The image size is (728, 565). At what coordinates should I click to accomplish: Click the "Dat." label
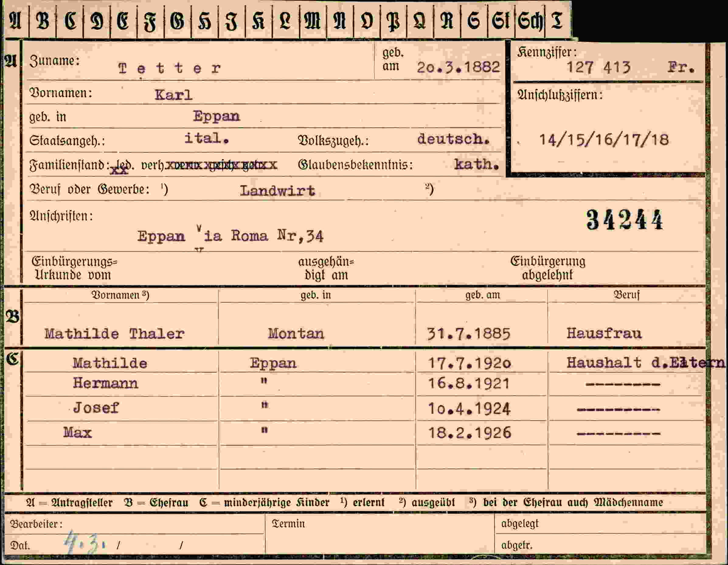tap(20, 545)
